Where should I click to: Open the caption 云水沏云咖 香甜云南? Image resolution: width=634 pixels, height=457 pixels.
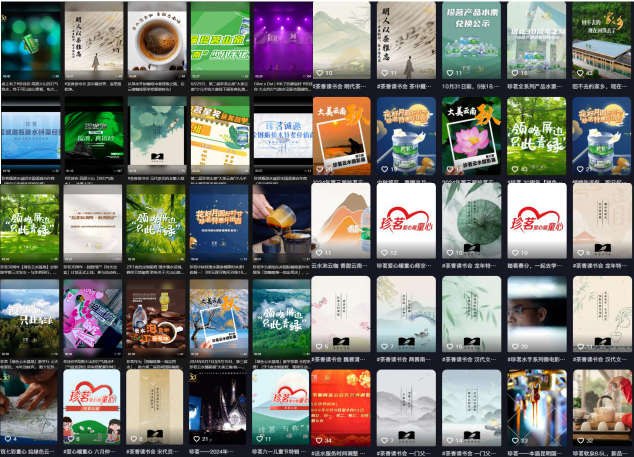tap(340, 266)
